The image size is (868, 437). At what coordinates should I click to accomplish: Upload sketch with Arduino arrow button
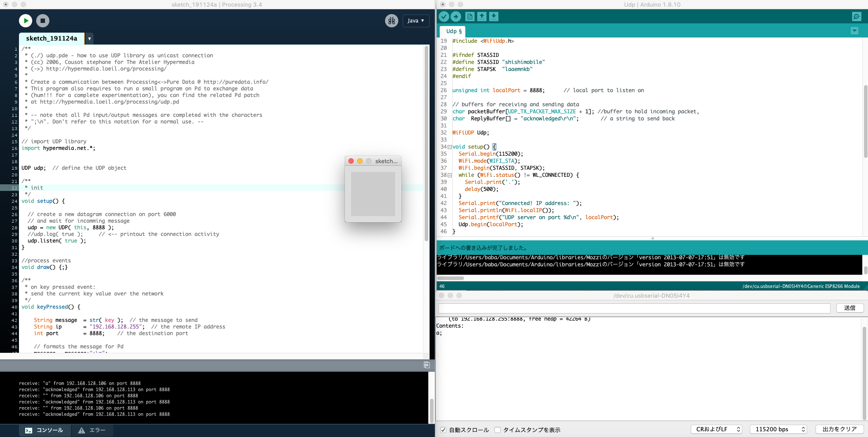(x=456, y=17)
